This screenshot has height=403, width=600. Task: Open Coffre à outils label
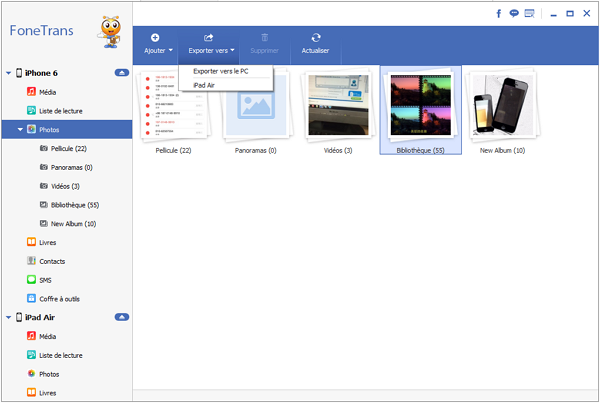[x=59, y=299]
